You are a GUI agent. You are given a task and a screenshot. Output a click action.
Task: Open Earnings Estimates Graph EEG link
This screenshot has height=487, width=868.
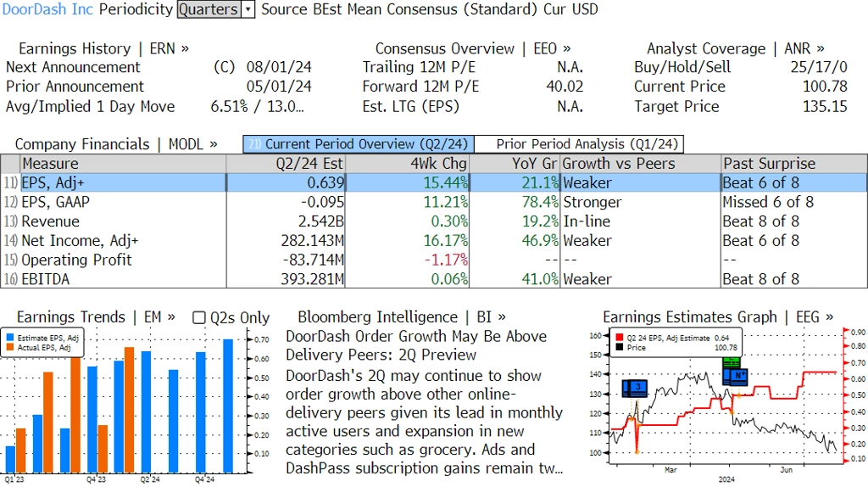(x=718, y=317)
